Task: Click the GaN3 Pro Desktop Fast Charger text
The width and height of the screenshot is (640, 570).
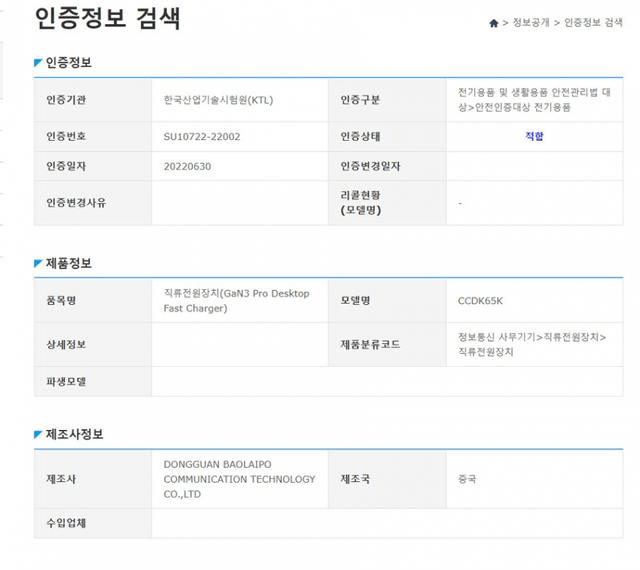Action: tap(236, 300)
